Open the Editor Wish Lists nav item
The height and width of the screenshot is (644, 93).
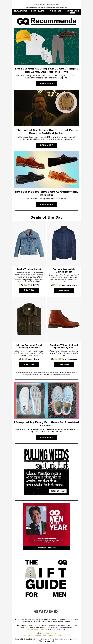tap(73, 12)
